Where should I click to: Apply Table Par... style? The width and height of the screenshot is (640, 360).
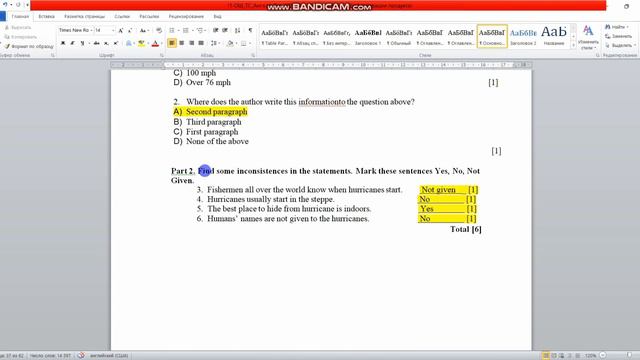click(275, 37)
